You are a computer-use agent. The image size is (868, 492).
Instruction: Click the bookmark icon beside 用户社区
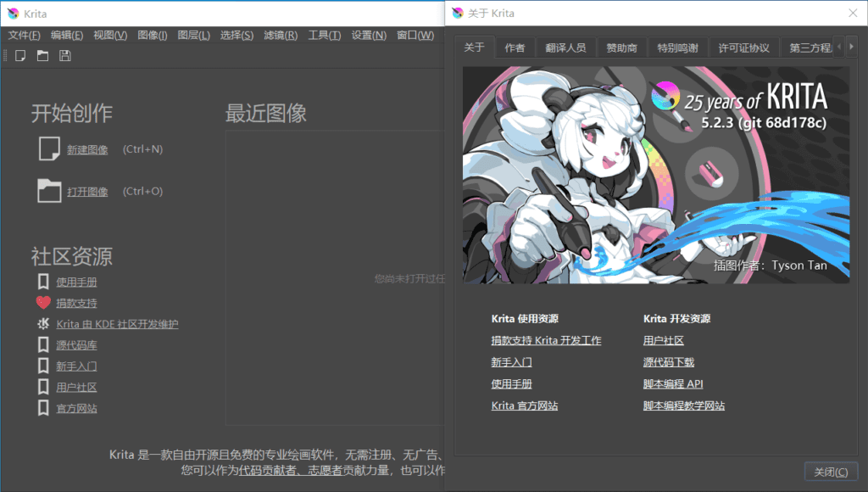tap(43, 387)
